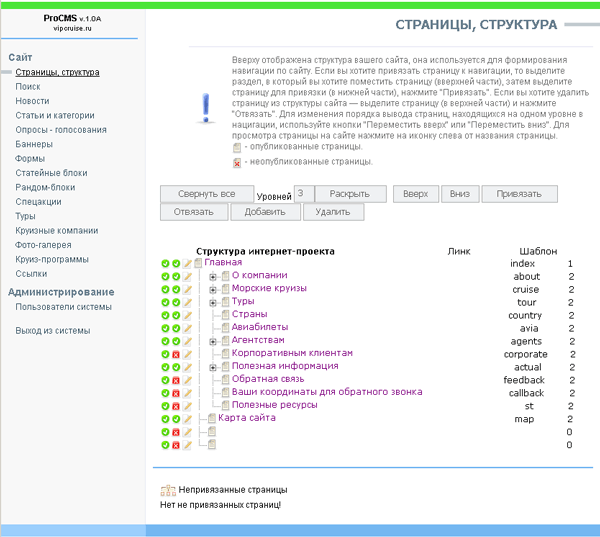Screen dimensions: 600x537
Task: Click the Непривязанные страницы structure icon
Action: click(168, 490)
